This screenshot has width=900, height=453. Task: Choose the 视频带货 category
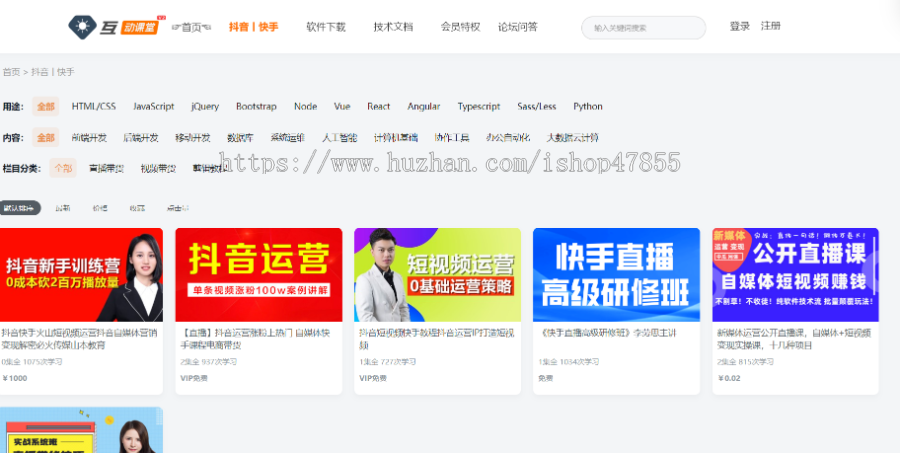158,168
